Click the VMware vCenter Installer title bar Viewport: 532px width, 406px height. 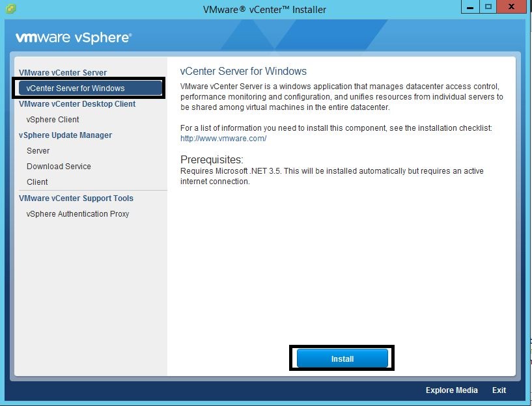click(264, 10)
